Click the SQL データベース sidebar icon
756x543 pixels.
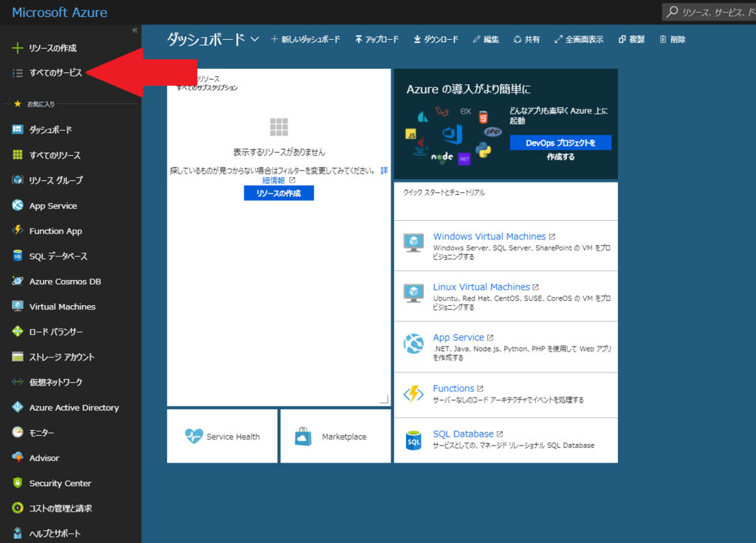(18, 256)
